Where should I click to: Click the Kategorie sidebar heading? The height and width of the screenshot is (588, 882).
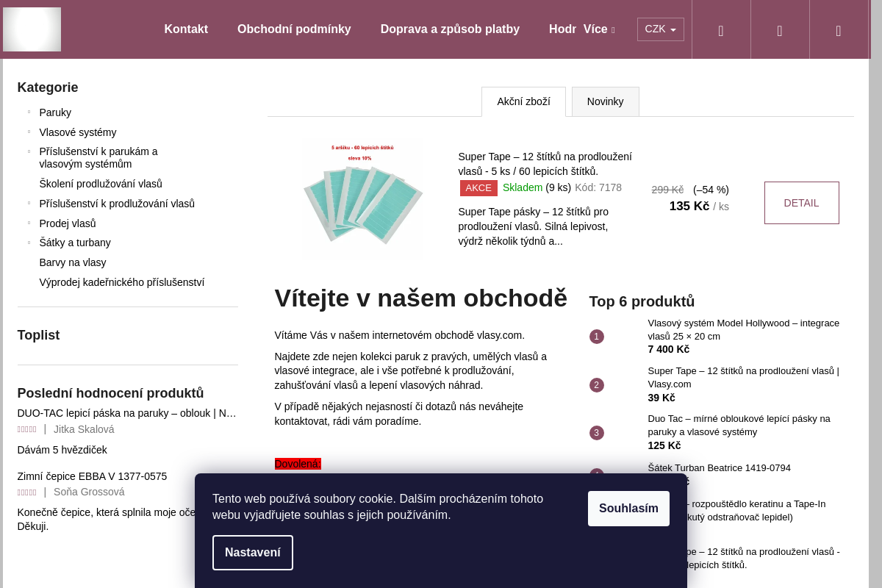[x=48, y=87]
